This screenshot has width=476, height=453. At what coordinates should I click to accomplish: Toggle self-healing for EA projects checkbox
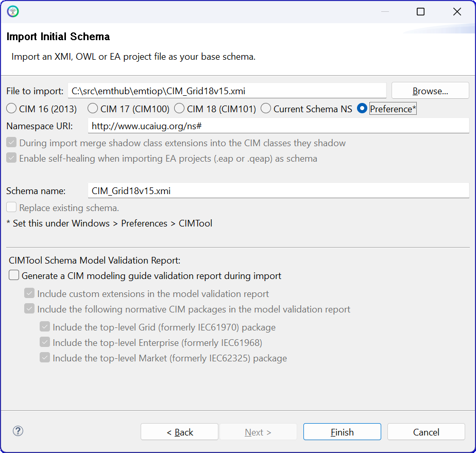11,158
